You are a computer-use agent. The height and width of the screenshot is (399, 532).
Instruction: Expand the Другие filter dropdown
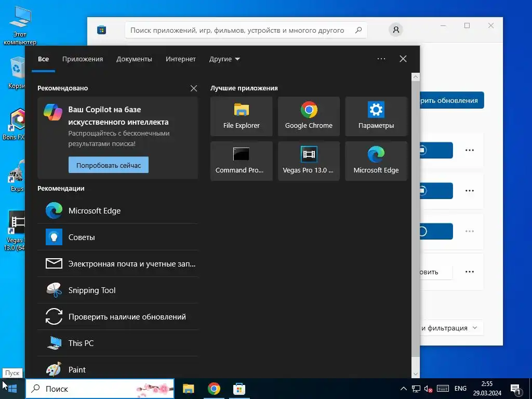[224, 59]
